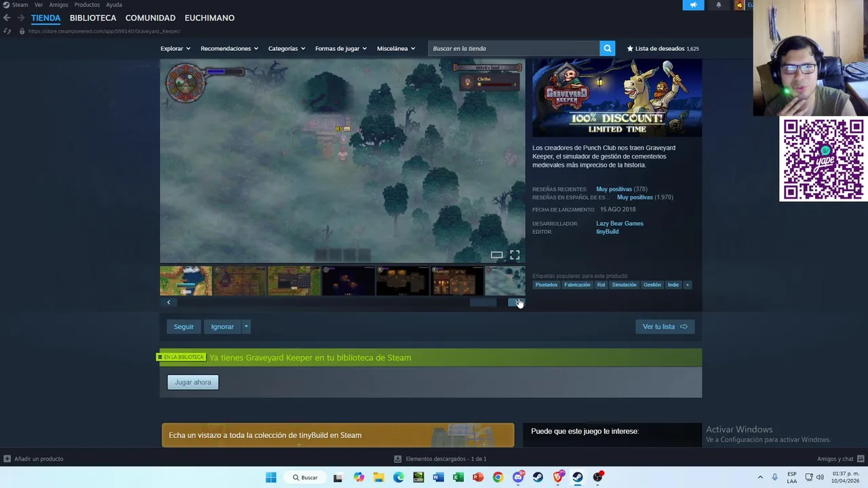
Task: Open the tinyBuild publisher link
Action: tap(608, 232)
